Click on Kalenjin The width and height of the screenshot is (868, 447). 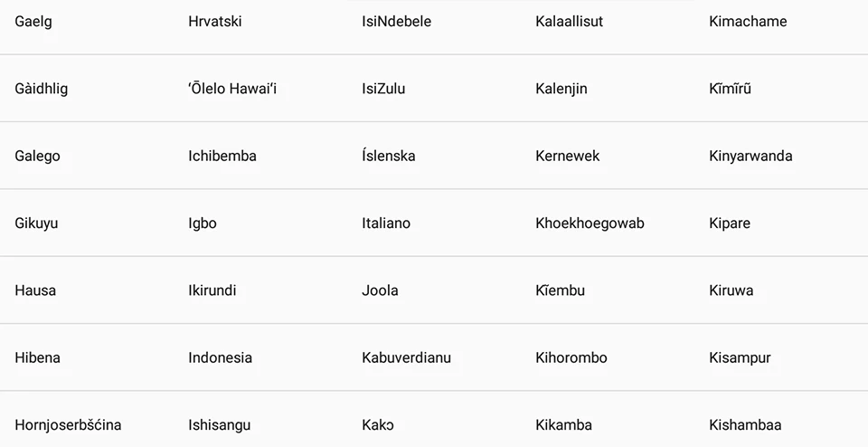[561, 89]
